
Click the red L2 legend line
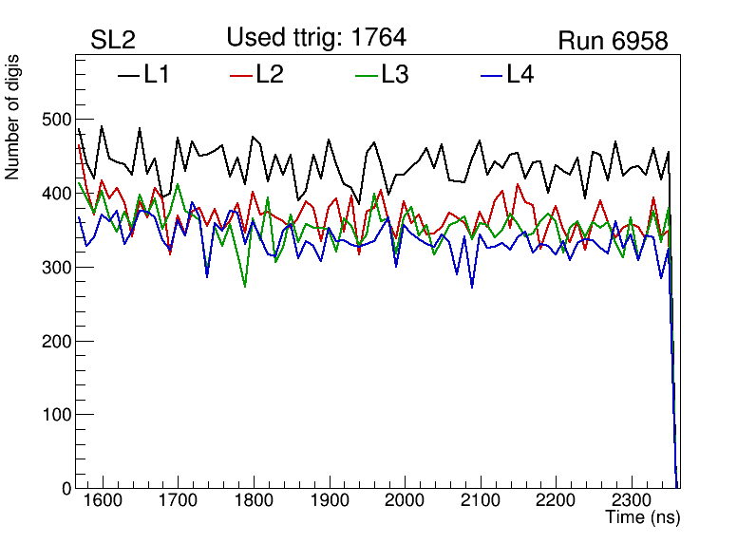point(241,76)
